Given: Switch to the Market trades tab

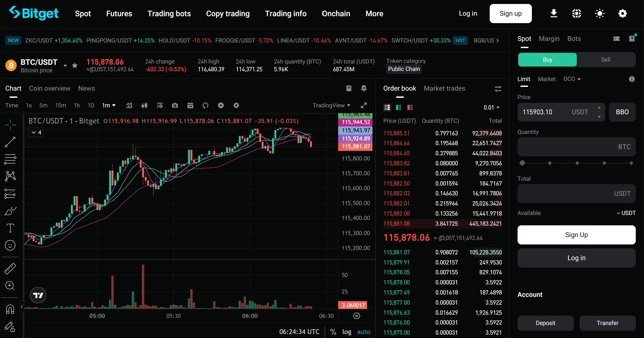Looking at the screenshot, I should [444, 88].
